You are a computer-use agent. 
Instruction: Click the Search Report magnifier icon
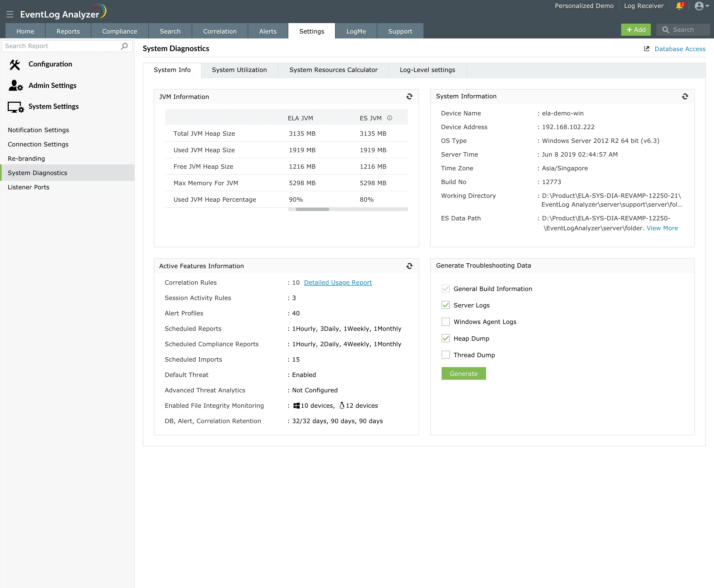(124, 46)
